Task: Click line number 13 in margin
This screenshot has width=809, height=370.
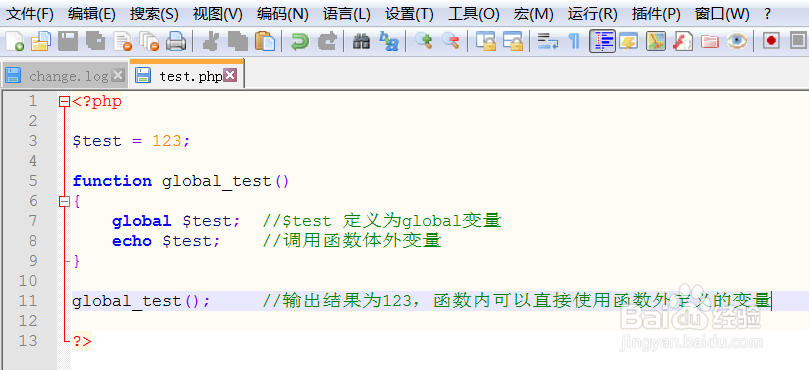Action: tap(29, 341)
